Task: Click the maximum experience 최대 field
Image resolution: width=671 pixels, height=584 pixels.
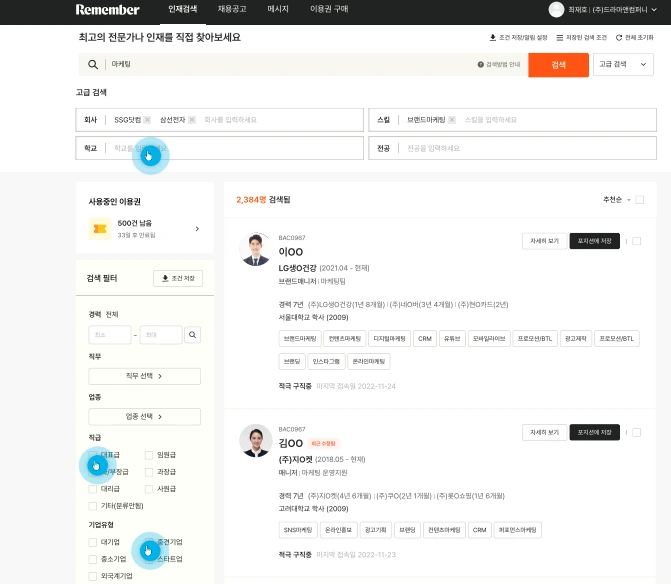Action: 161,335
